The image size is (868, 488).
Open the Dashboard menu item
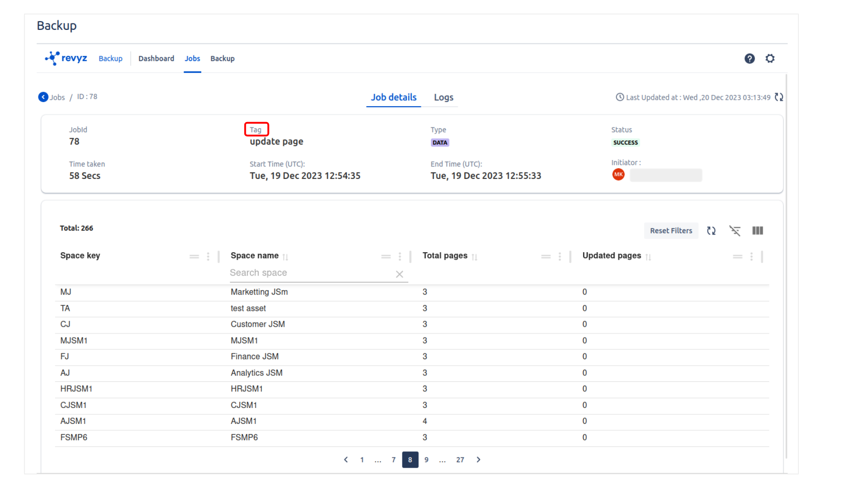(156, 59)
